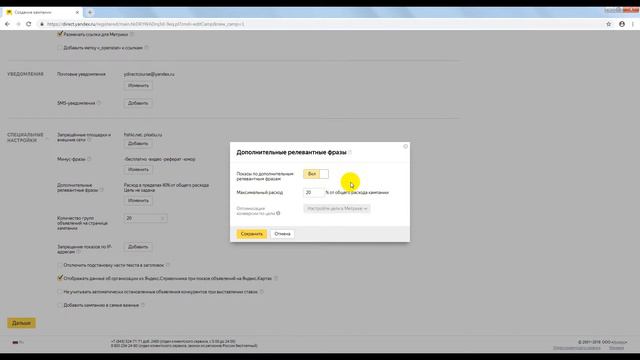The height and width of the screenshot is (360, 640).
Task: Click browser Back arrow
Action: point(7,24)
